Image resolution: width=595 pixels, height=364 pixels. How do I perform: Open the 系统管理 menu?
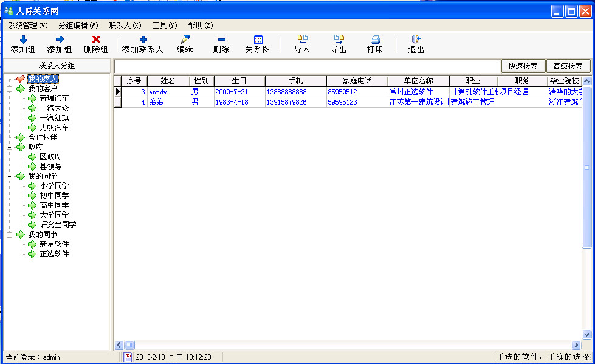point(27,26)
